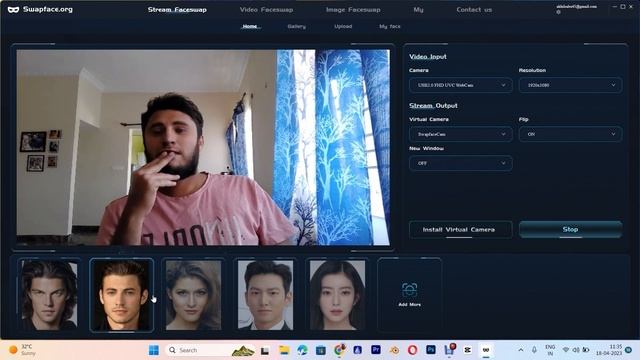Open the Windows Start menu
This screenshot has width=640, height=360.
click(154, 350)
